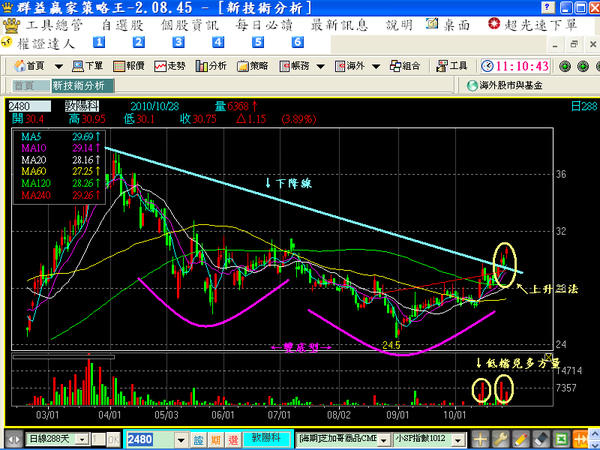Switch to the 新技術分析 tab

click(x=83, y=86)
